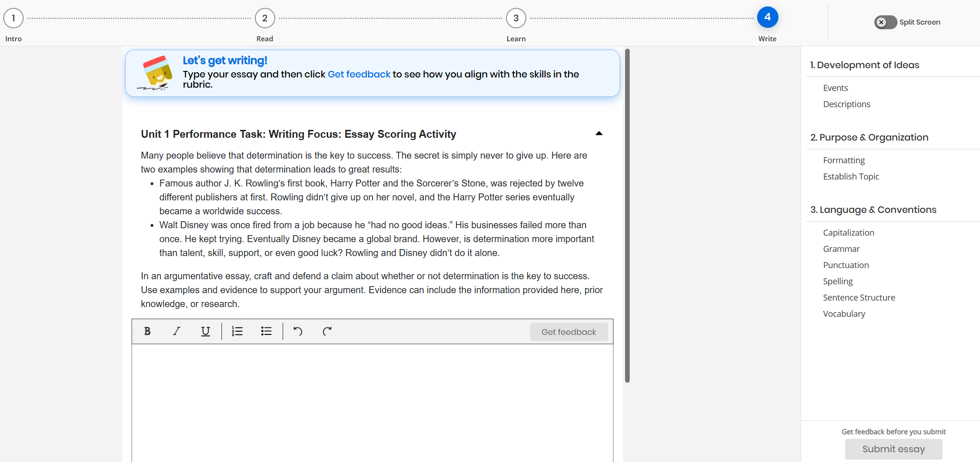Select the Intro step circle

(x=13, y=18)
